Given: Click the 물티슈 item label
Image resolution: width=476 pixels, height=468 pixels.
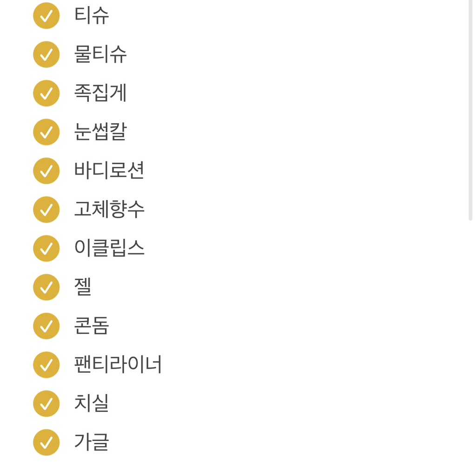Looking at the screenshot, I should 100,54.
